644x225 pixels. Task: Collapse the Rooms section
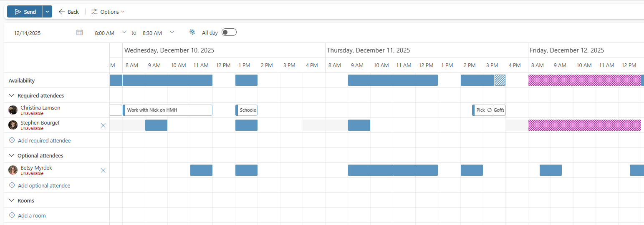12,200
